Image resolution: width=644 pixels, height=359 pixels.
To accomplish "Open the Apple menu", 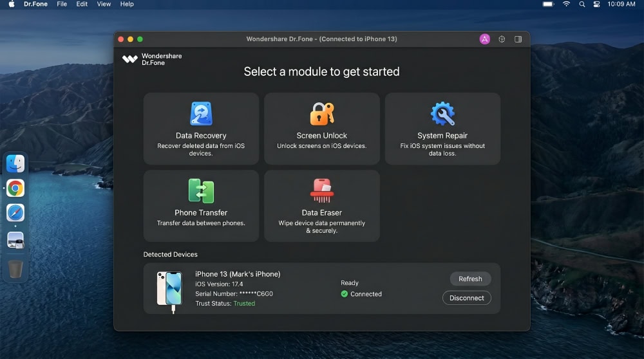I will 12,4.
